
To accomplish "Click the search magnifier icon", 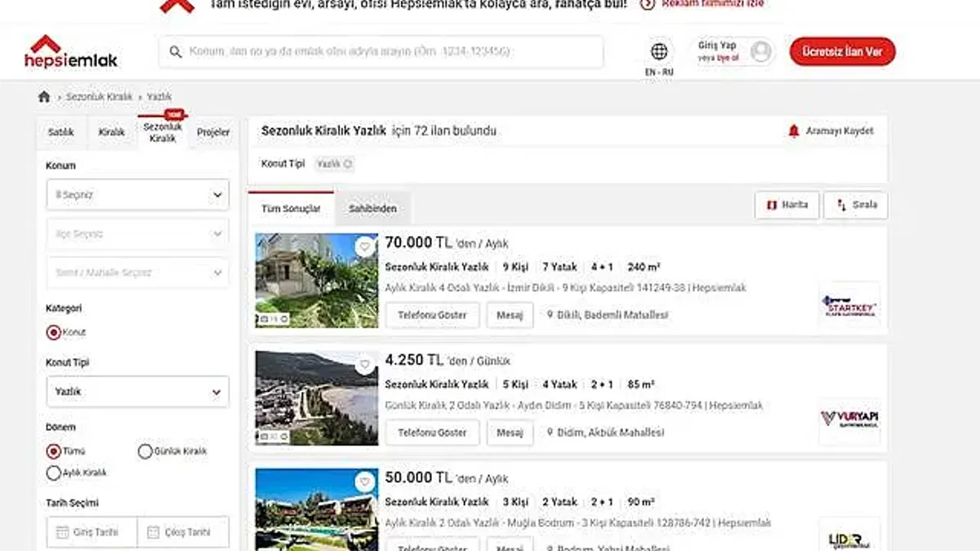I will click(176, 51).
